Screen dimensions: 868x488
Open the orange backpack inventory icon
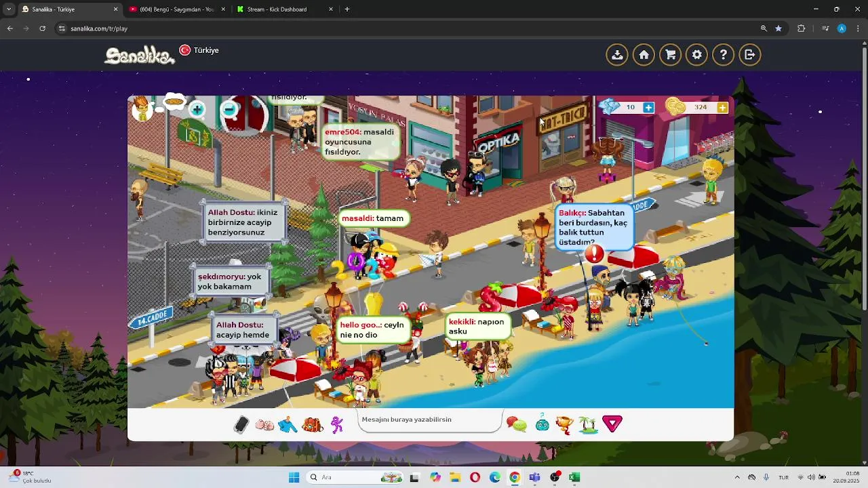pyautogui.click(x=312, y=425)
